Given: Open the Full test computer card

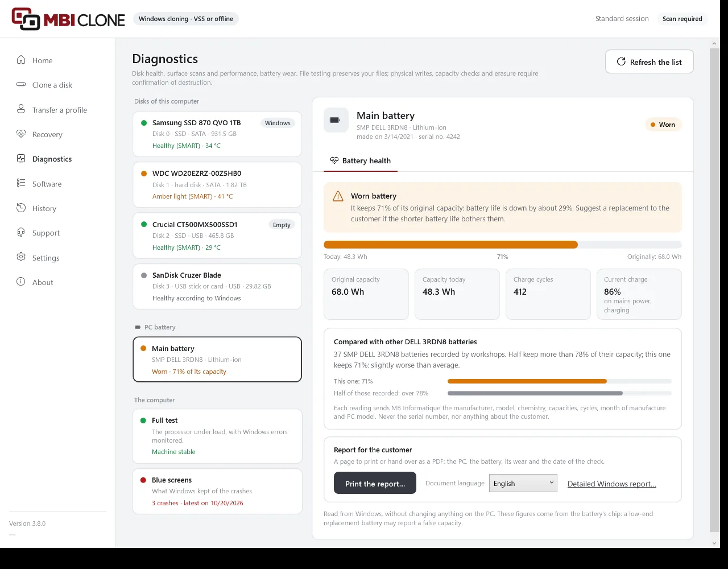Looking at the screenshot, I should tap(217, 436).
